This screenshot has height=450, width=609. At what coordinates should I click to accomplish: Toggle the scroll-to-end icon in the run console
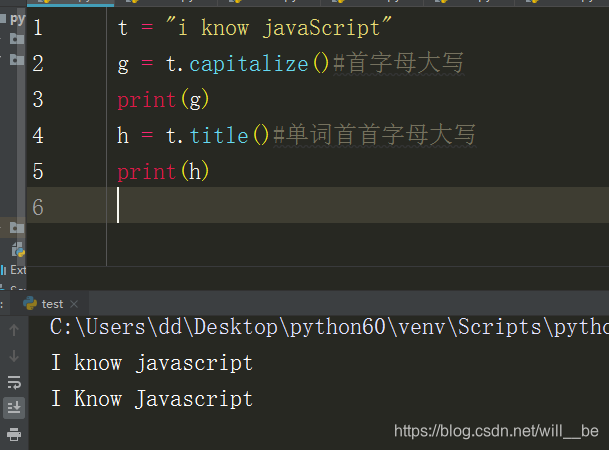(14, 408)
